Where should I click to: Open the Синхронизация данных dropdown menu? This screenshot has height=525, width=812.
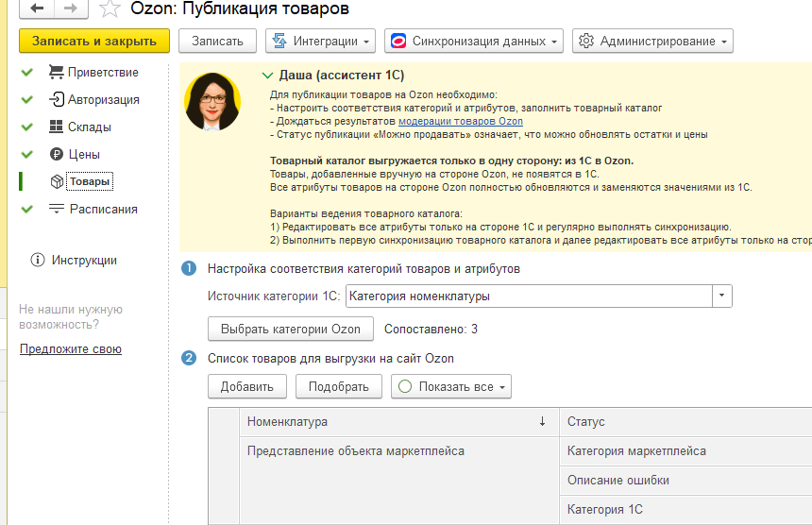(x=473, y=41)
